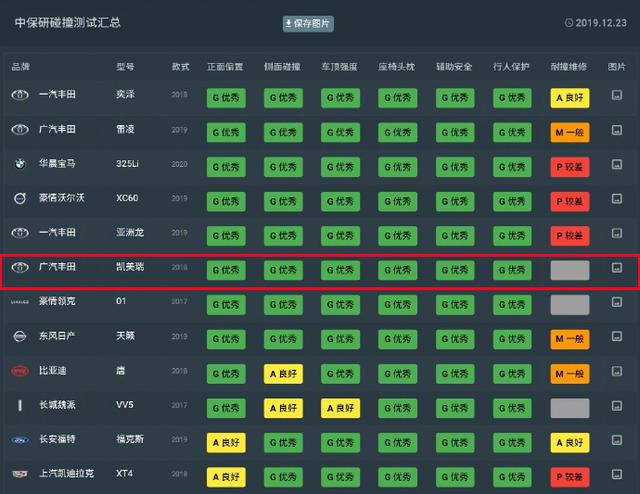This screenshot has height=494, width=640.
Task: Click the 正面偏置 column header
Action: [x=225, y=67]
